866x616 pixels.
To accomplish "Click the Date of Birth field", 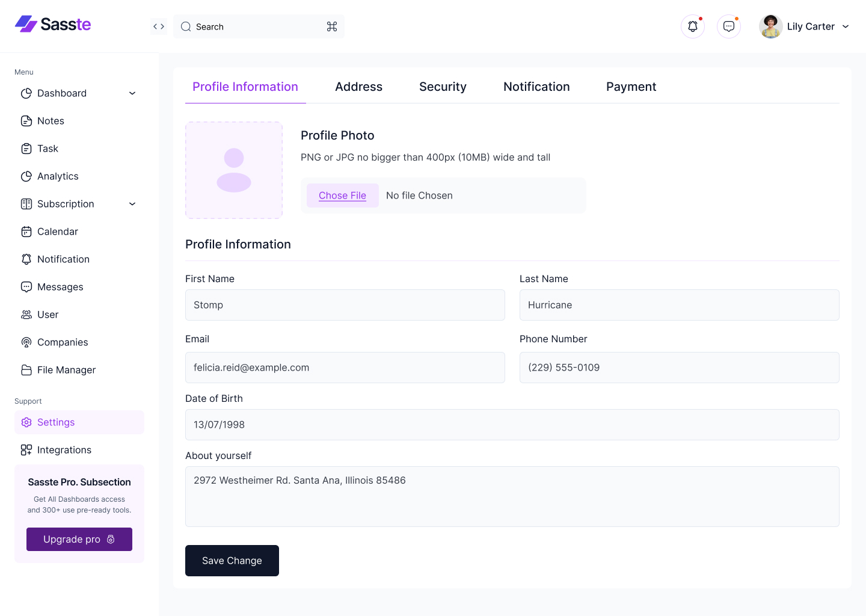I will (x=512, y=425).
